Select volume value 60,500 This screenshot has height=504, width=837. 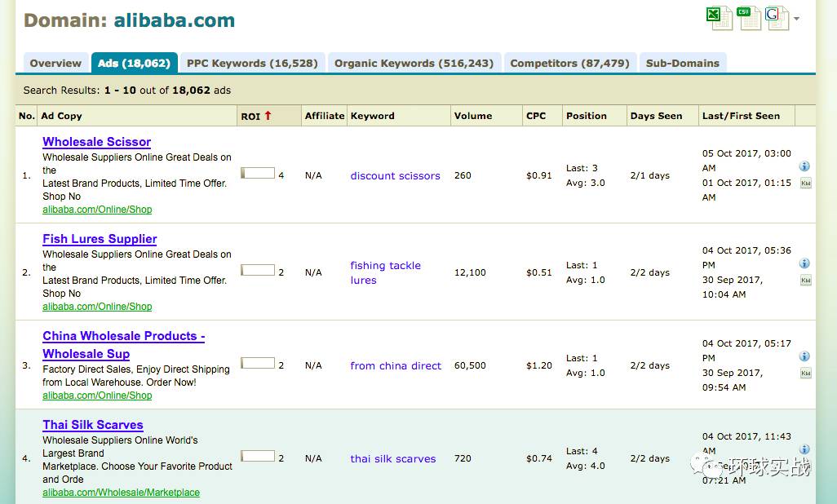[x=470, y=365]
